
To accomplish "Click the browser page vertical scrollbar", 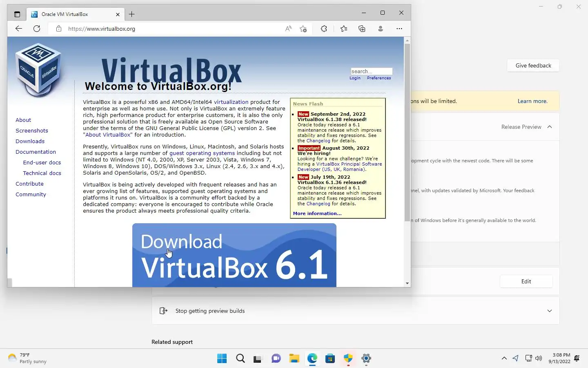I will pos(407,132).
